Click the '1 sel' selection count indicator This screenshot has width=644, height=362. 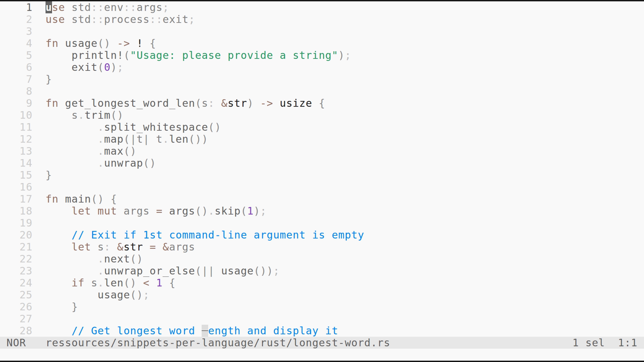pyautogui.click(x=588, y=343)
